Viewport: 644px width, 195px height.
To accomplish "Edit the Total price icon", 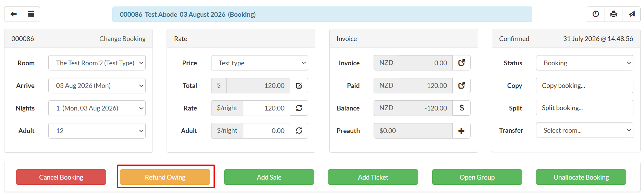I will [299, 86].
